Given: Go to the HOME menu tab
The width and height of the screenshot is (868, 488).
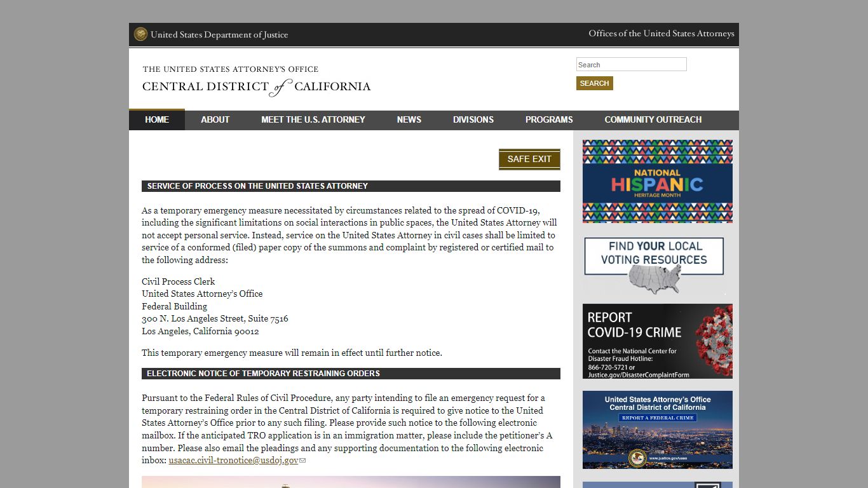Looking at the screenshot, I should [157, 119].
